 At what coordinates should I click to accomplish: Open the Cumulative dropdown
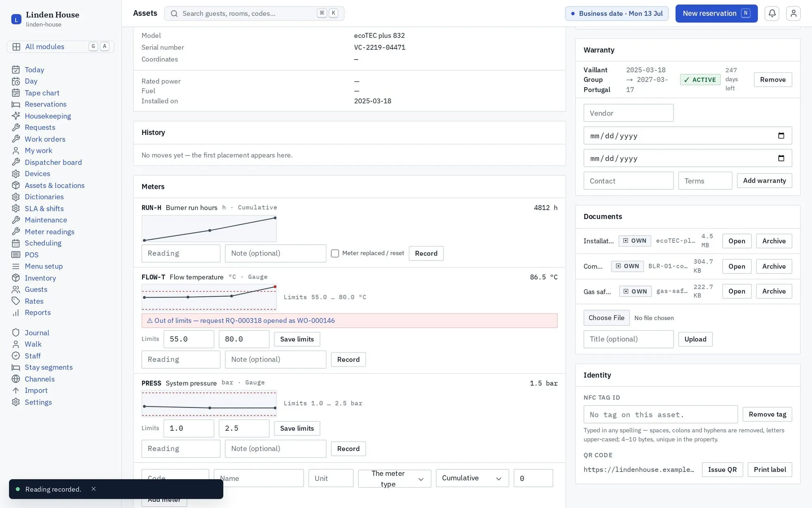pyautogui.click(x=472, y=478)
